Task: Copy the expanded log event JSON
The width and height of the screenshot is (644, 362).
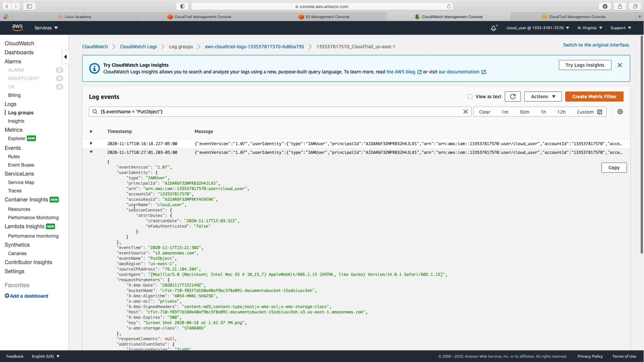Action: tap(614, 168)
